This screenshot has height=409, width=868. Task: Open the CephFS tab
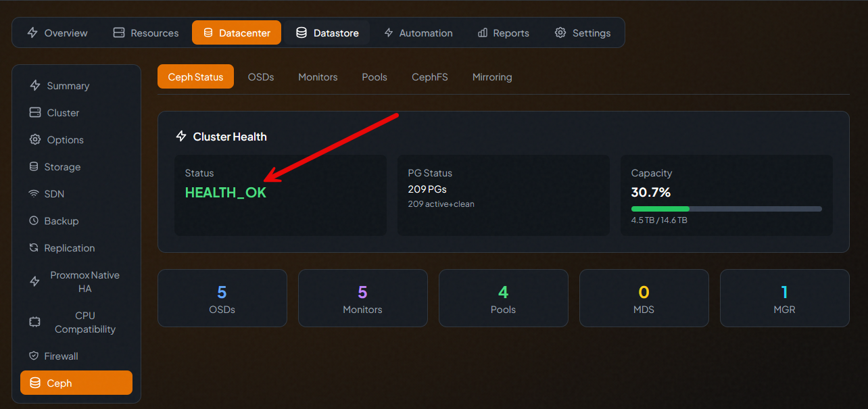point(430,76)
